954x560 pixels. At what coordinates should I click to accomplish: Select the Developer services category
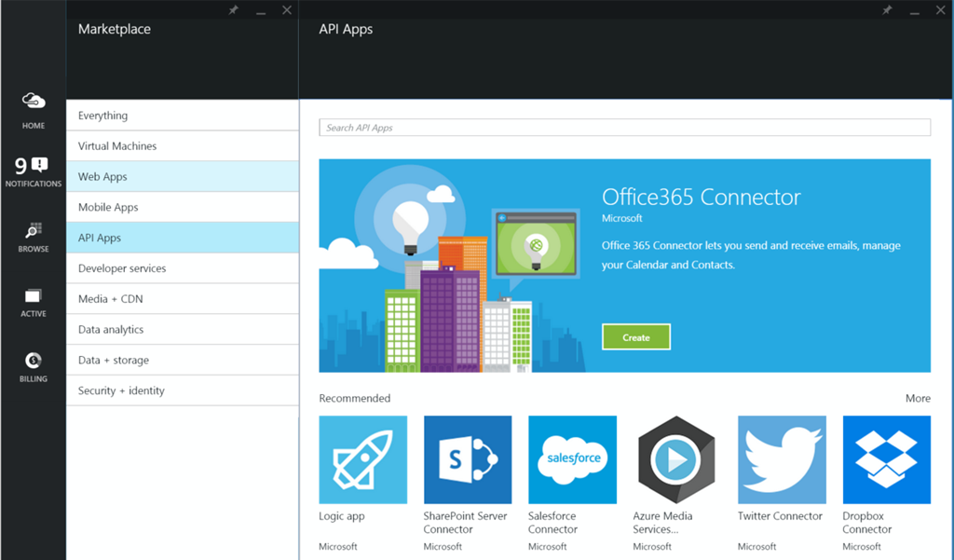183,268
